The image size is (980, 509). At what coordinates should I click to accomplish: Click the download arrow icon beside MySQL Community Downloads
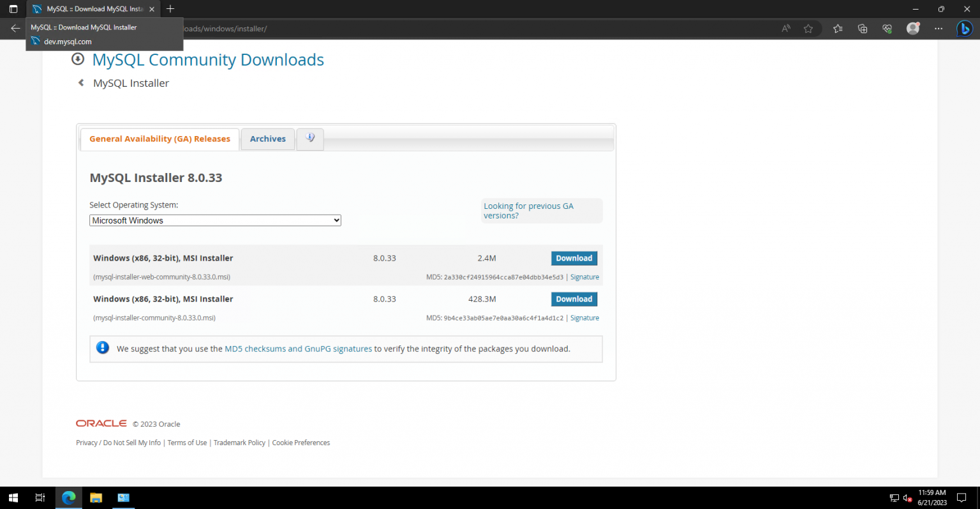77,59
